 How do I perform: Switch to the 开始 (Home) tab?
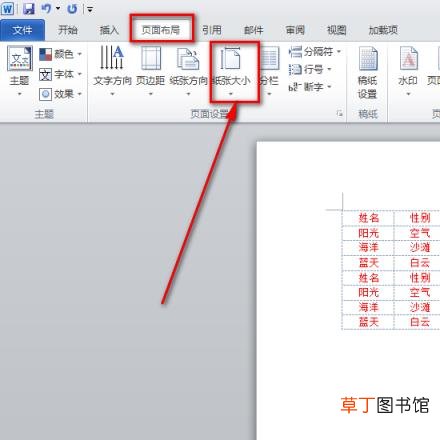pos(68,30)
